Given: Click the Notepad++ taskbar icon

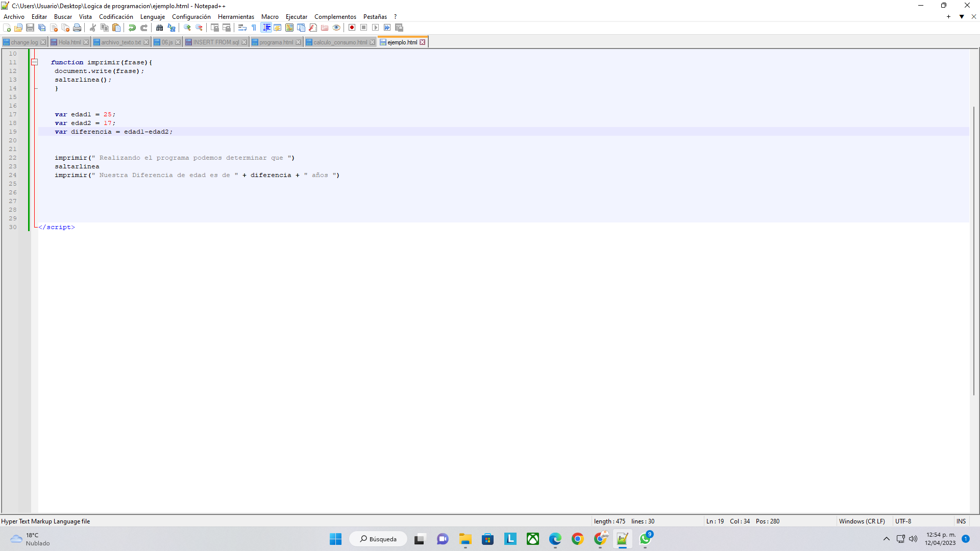Looking at the screenshot, I should coord(622,538).
